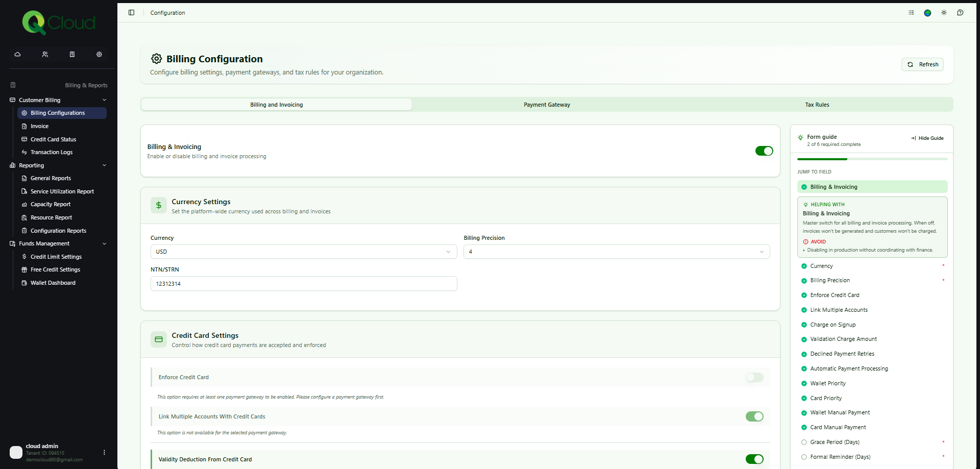The height and width of the screenshot is (469, 980).
Task: Jump to Link Multiple Accounts in guide
Action: pyautogui.click(x=872, y=310)
